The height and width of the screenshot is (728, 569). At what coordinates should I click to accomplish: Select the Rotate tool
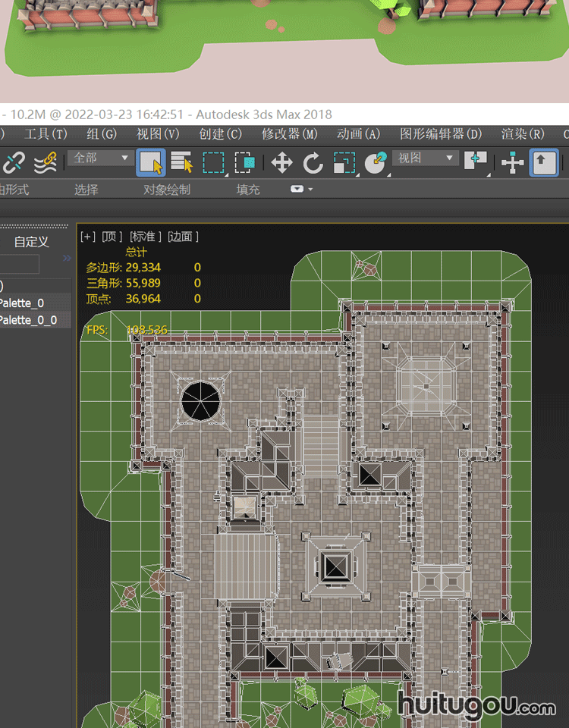click(x=313, y=162)
